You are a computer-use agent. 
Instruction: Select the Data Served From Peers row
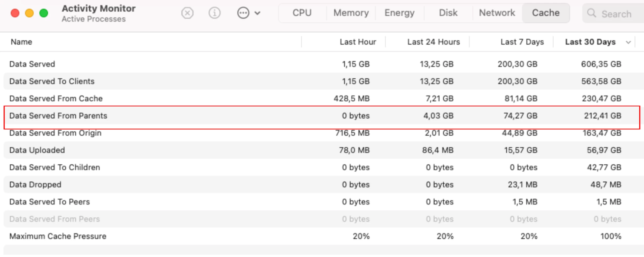pyautogui.click(x=324, y=219)
